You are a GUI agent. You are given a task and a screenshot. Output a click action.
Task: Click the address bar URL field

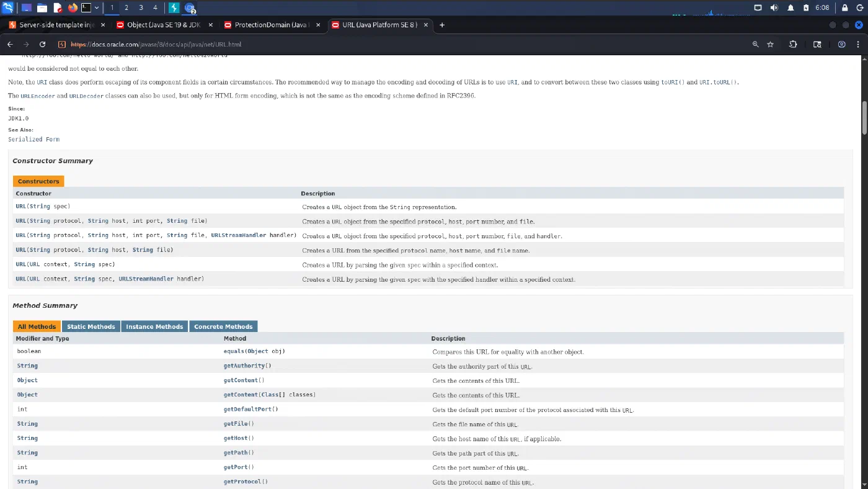tap(403, 44)
